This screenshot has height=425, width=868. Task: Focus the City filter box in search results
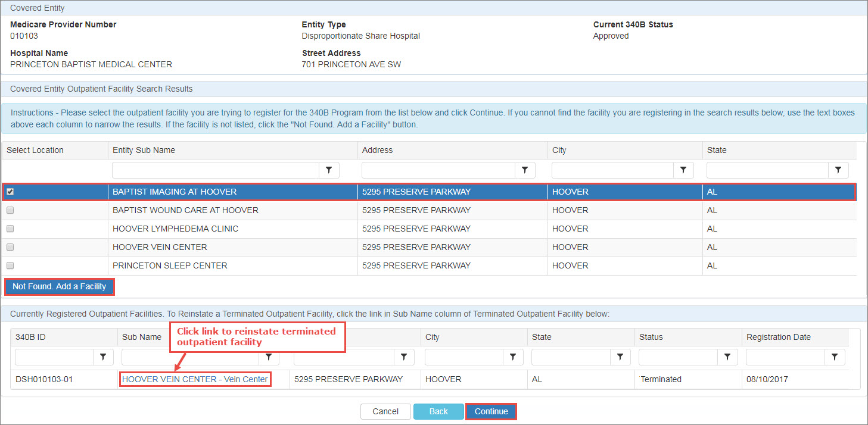coord(613,170)
